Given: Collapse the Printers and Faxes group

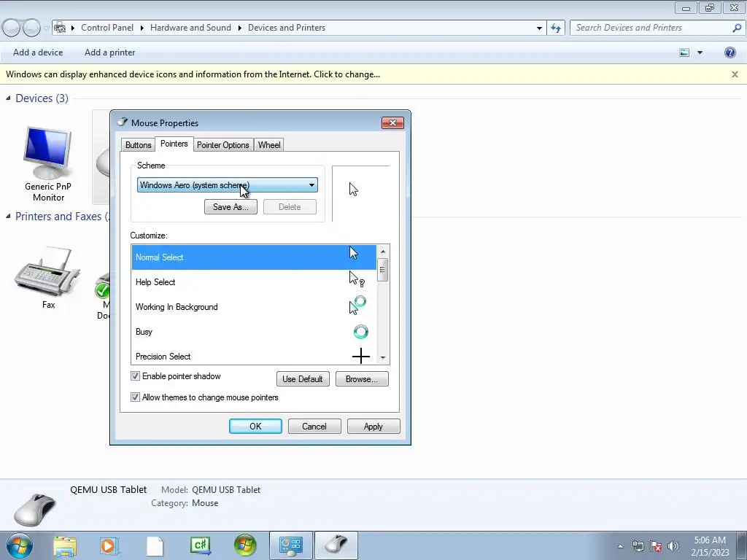Looking at the screenshot, I should coord(8,216).
